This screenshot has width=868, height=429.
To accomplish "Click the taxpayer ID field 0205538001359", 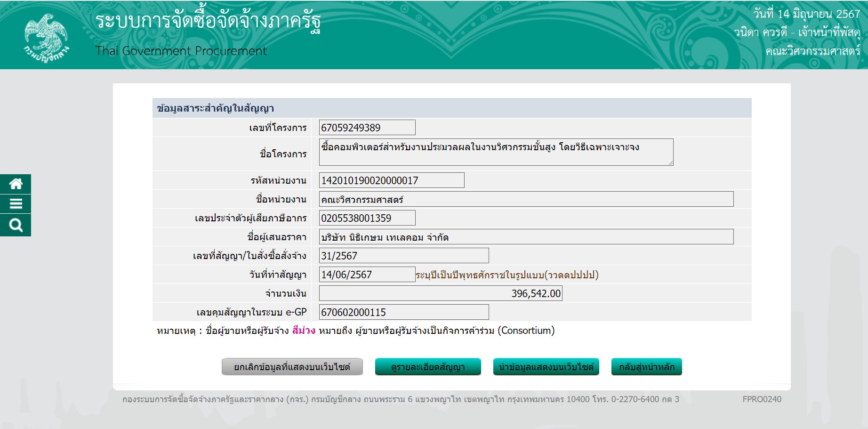I will tap(367, 218).
